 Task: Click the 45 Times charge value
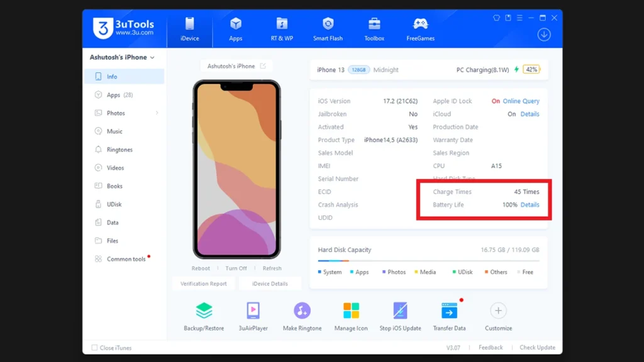click(x=526, y=192)
